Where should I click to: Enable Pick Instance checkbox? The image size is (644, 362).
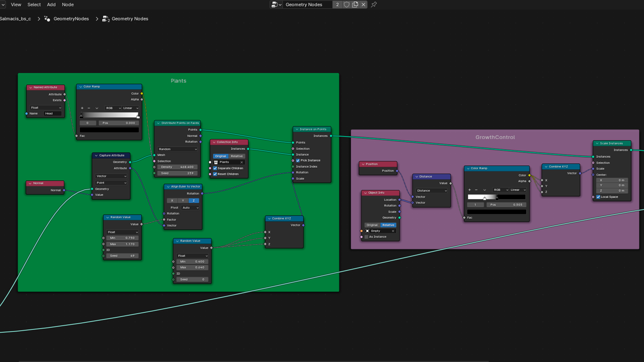(298, 161)
